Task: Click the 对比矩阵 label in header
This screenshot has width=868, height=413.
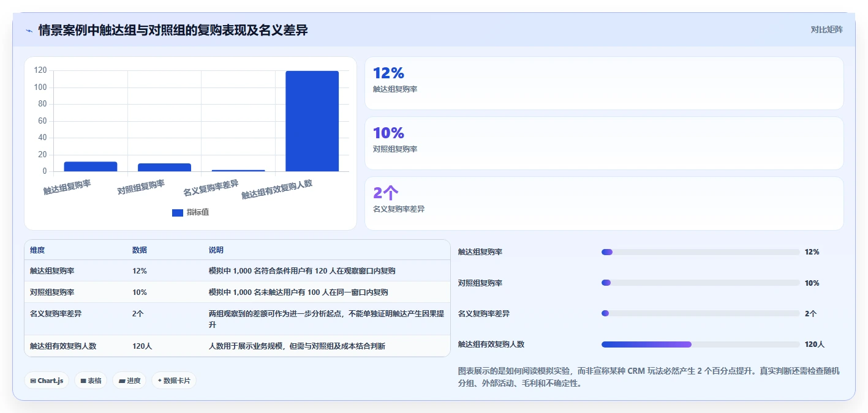Action: pyautogui.click(x=826, y=29)
